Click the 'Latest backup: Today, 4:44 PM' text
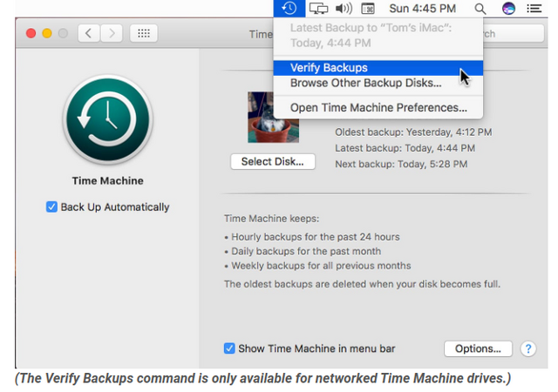 405,148
